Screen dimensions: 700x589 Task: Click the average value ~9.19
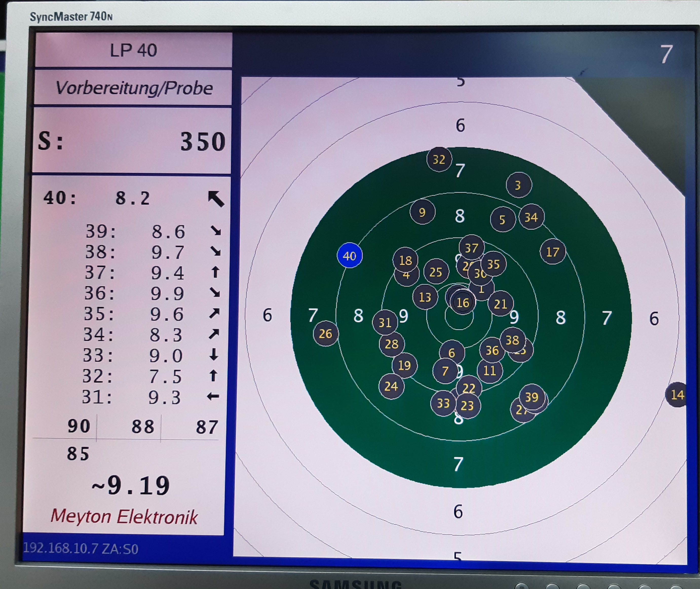[x=131, y=485]
